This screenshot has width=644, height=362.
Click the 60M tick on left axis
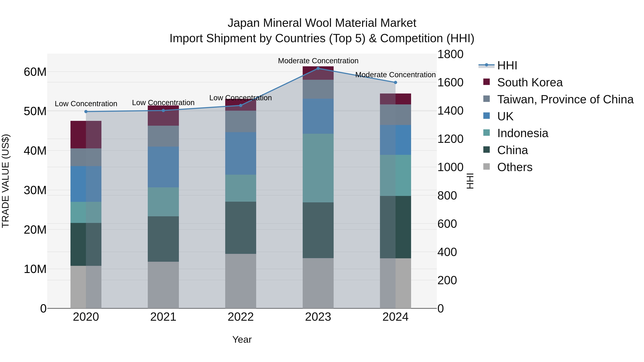tap(35, 72)
